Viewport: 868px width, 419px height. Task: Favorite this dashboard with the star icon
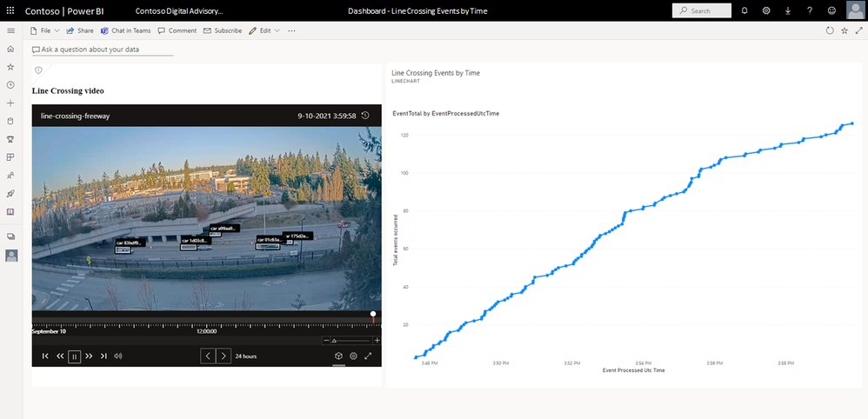pos(845,31)
